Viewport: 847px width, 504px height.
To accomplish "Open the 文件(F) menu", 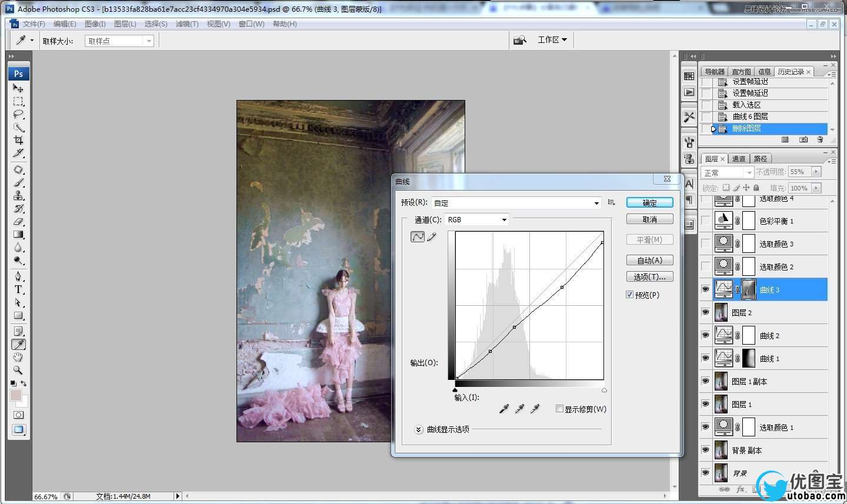I will click(34, 24).
